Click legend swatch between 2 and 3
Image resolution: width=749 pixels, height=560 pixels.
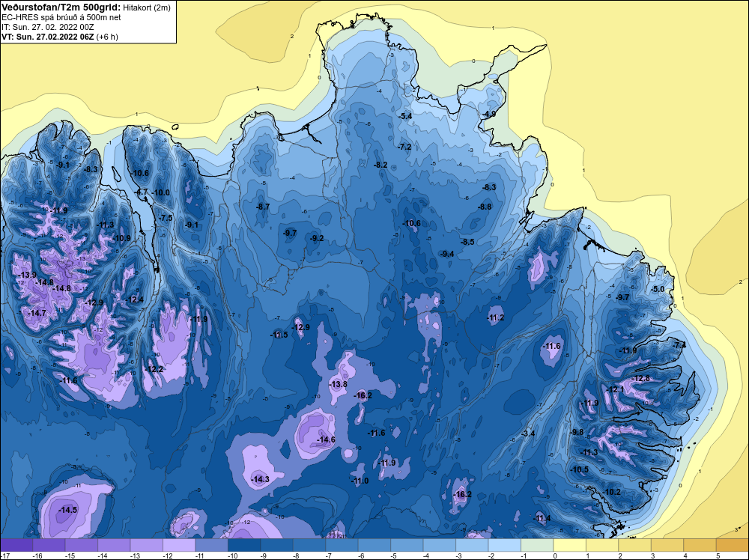coord(635,545)
